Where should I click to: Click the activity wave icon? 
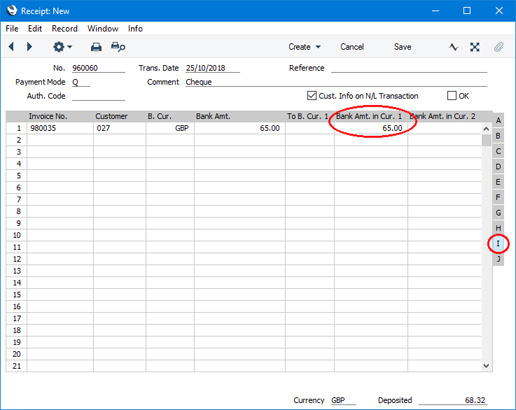pyautogui.click(x=453, y=47)
